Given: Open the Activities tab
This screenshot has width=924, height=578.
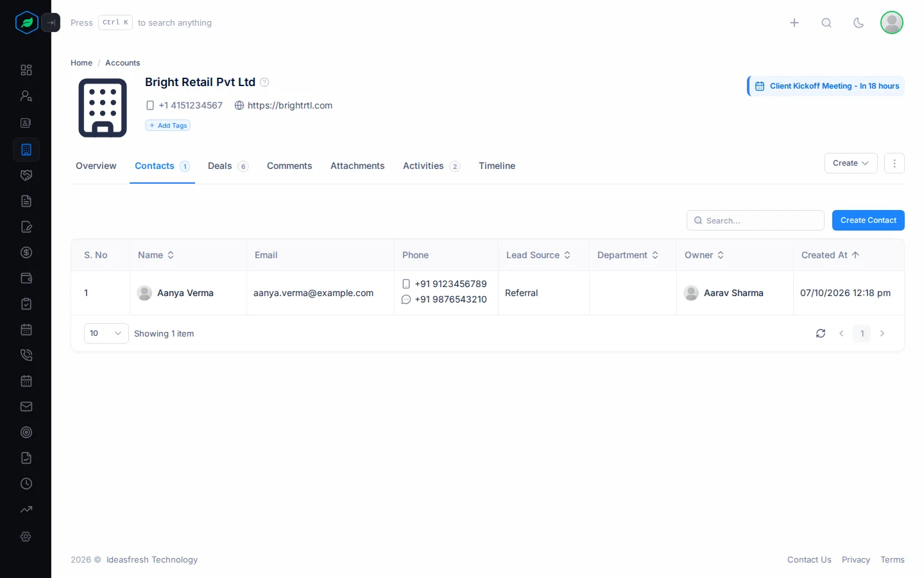Looking at the screenshot, I should tap(431, 166).
